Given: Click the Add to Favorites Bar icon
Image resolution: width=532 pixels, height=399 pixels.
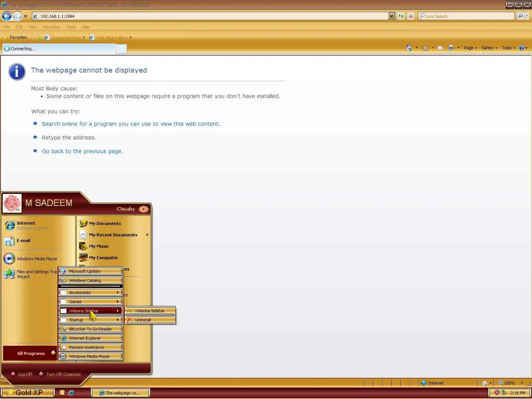Looking at the screenshot, I should (38, 38).
